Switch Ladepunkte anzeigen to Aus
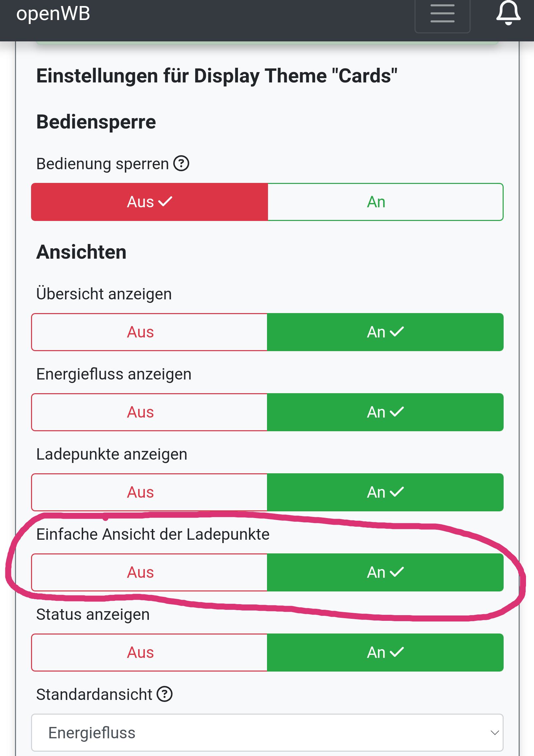This screenshot has width=534, height=756. coord(150,492)
